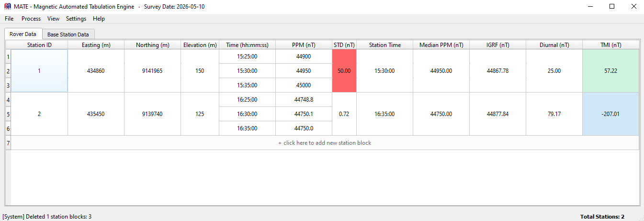The width and height of the screenshot is (644, 221).
Task: Select Northing cell 9141965
Action: click(x=152, y=71)
